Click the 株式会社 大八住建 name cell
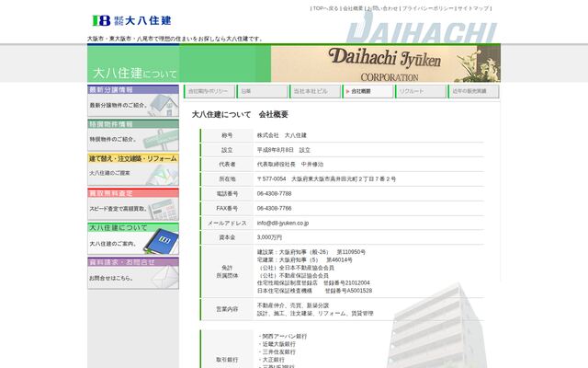 coord(282,135)
